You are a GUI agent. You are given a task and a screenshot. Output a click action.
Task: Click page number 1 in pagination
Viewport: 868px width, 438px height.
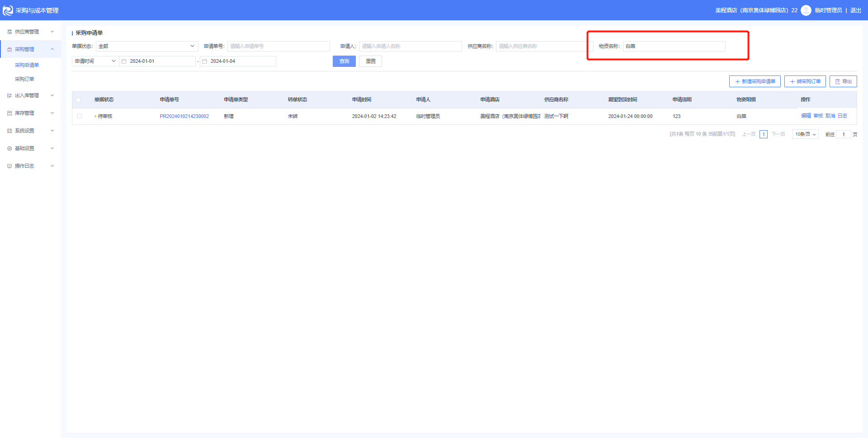coord(764,134)
